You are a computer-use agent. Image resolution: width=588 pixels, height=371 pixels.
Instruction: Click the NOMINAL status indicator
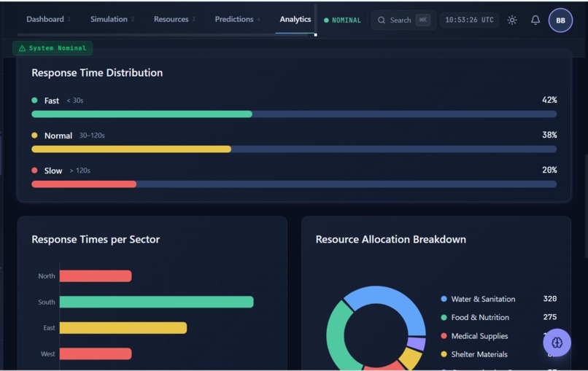342,20
